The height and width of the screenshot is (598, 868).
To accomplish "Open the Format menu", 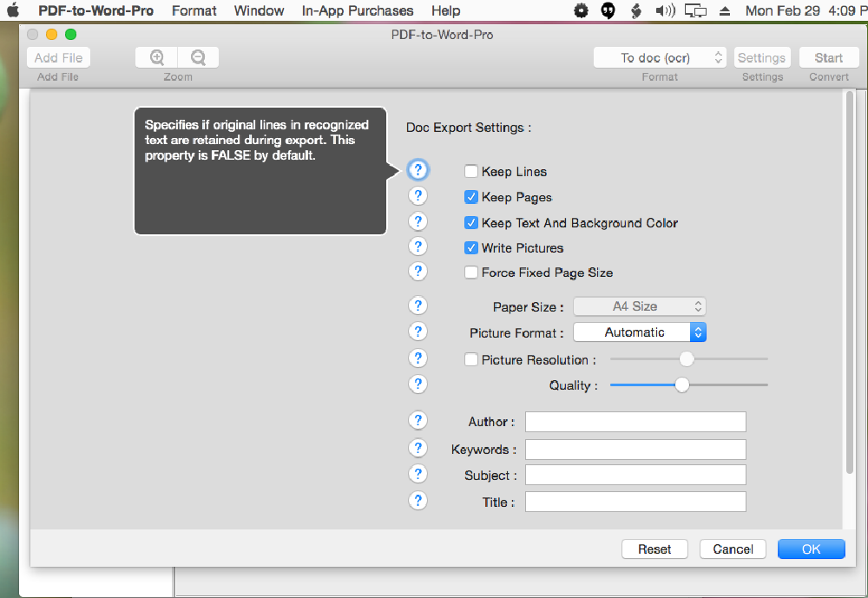I will tap(194, 10).
